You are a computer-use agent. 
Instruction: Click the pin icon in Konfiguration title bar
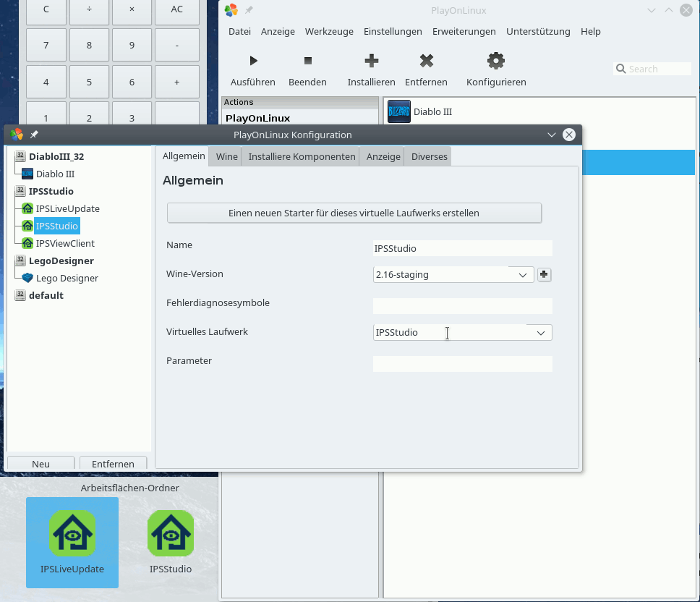coord(34,135)
